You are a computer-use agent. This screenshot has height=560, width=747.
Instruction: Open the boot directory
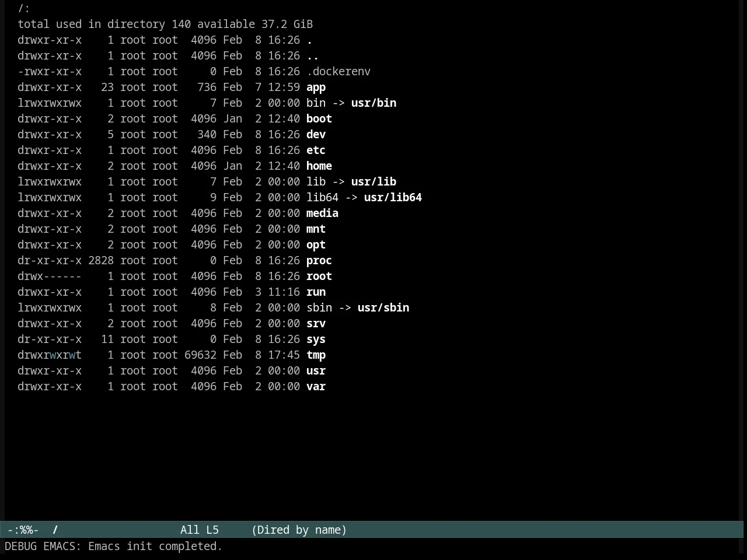(x=319, y=119)
